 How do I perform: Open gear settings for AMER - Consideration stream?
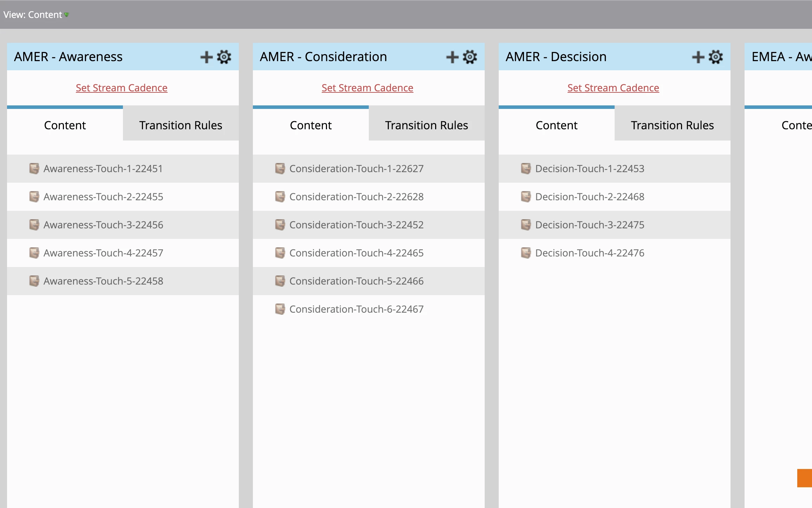470,57
